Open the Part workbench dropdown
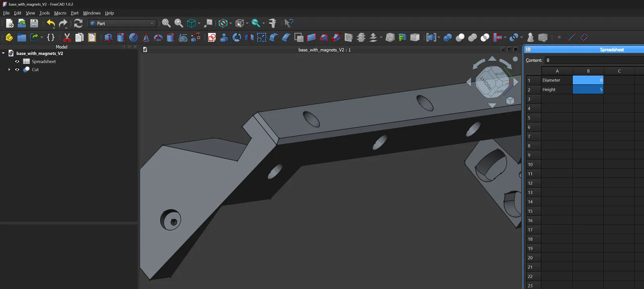 pos(122,23)
